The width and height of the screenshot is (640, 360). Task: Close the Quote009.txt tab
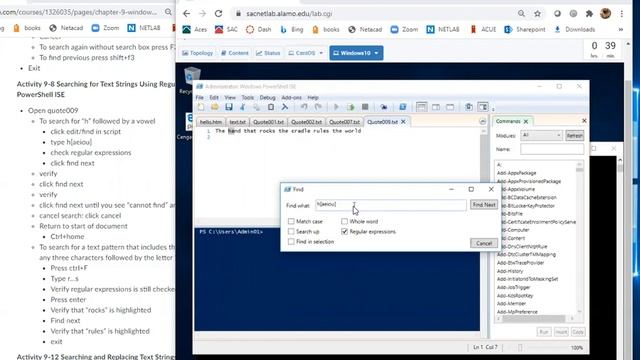[403, 122]
